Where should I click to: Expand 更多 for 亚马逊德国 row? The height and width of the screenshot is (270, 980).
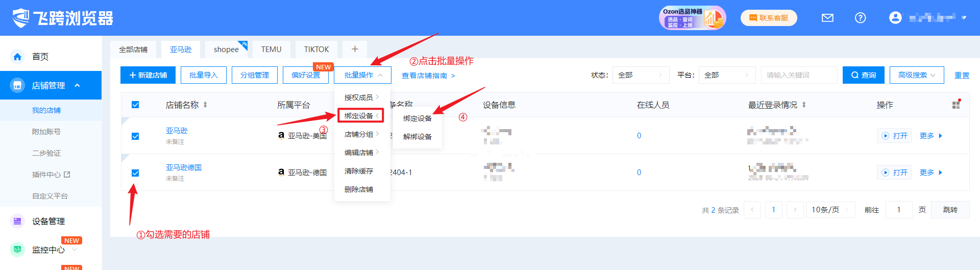click(x=931, y=173)
